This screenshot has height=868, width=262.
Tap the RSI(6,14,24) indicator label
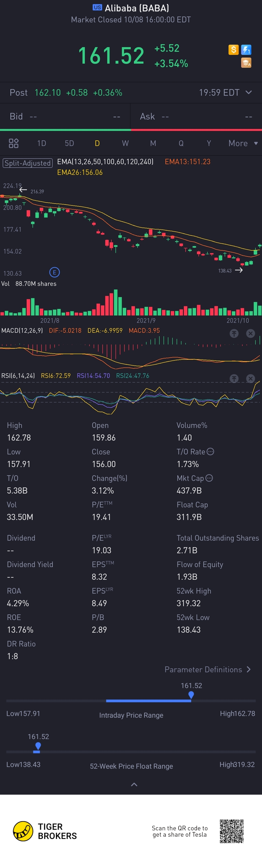(18, 376)
